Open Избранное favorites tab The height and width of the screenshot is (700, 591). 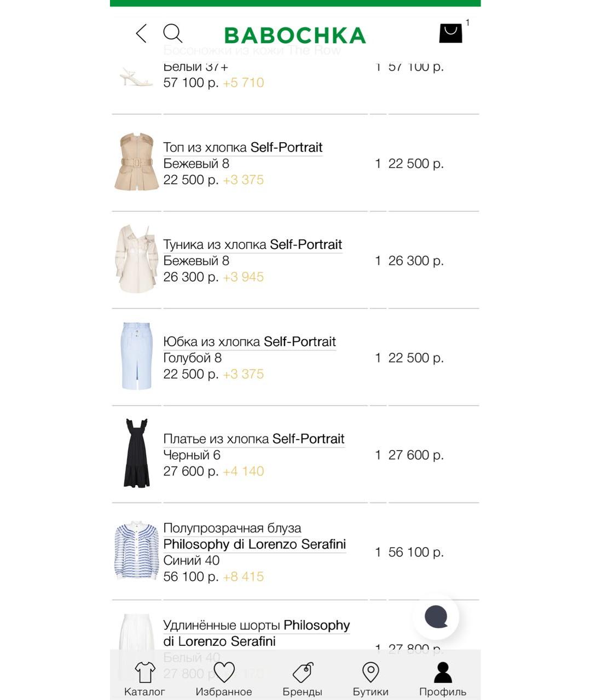pos(224,679)
